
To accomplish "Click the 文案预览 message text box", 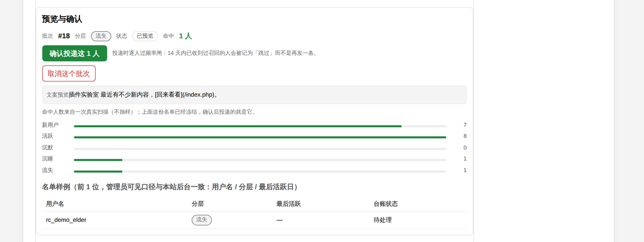I will pyautogui.click(x=254, y=95).
